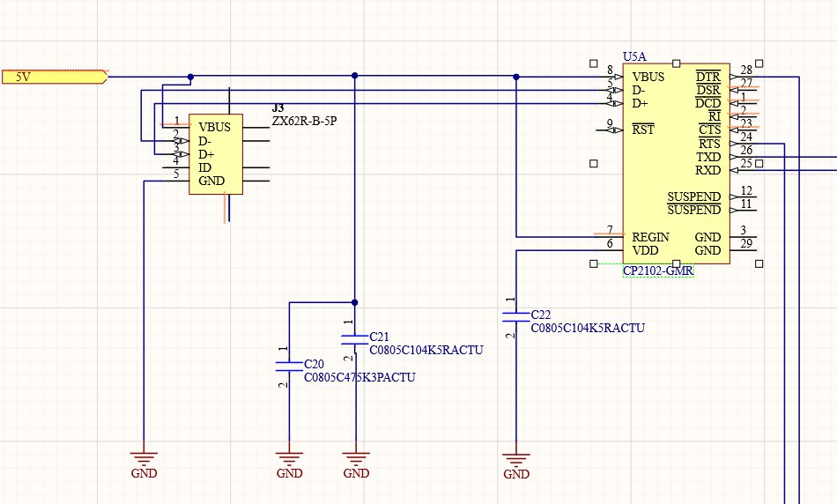This screenshot has height=504, width=837.
Task: Click the C21 designator label
Action: tap(379, 337)
